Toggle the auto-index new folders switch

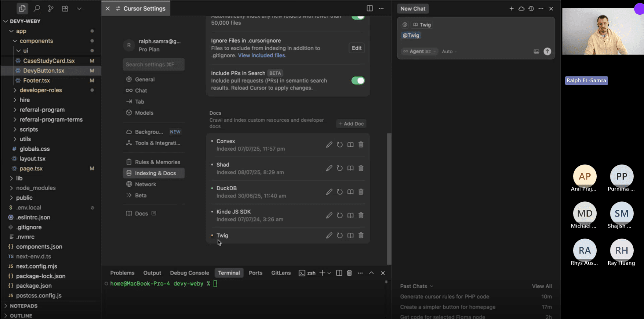click(x=358, y=17)
